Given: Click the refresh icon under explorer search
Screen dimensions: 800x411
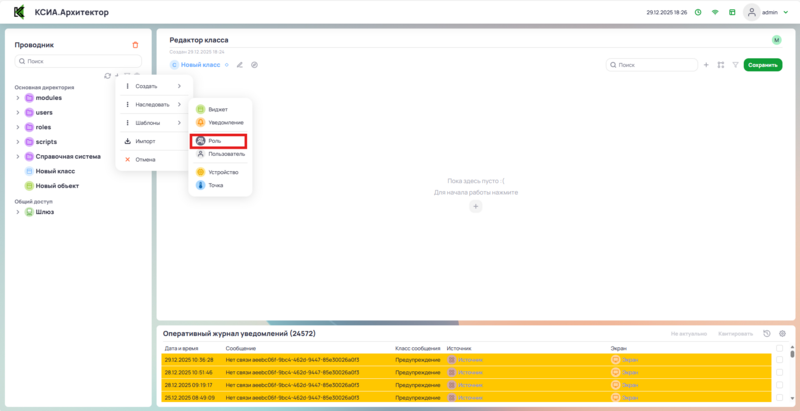Looking at the screenshot, I should (x=107, y=75).
